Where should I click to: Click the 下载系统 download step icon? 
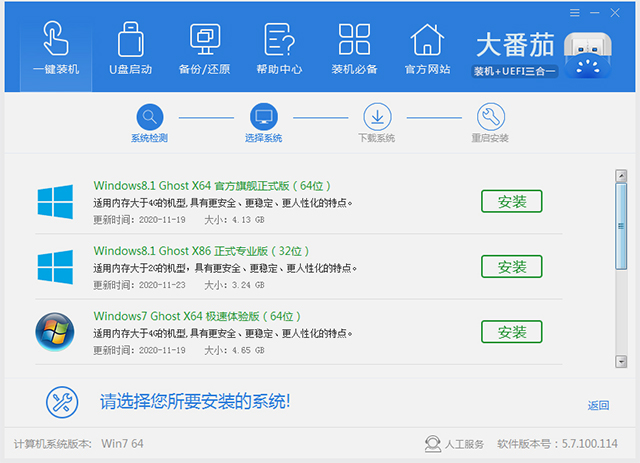377,117
